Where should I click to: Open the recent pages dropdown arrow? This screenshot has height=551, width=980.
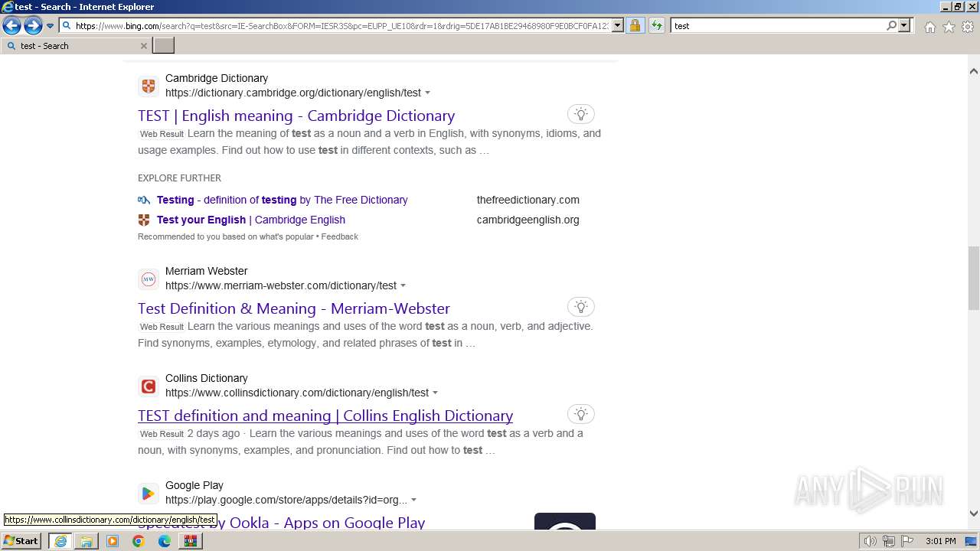[x=51, y=26]
